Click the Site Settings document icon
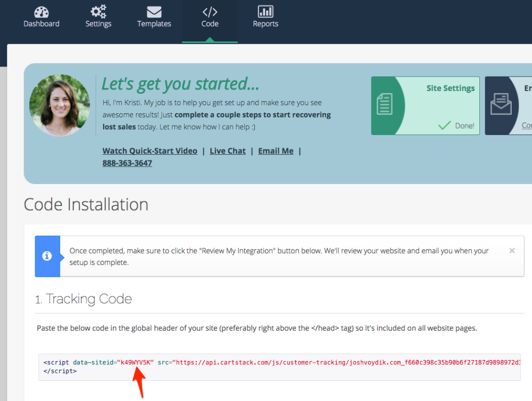Screen dimensions: 532x401 point(385,104)
